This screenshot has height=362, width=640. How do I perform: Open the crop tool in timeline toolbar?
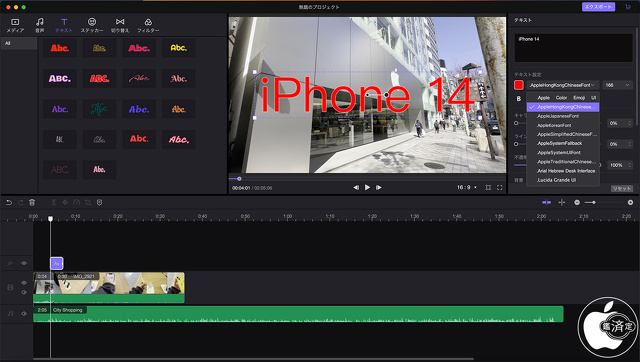[x=88, y=202]
